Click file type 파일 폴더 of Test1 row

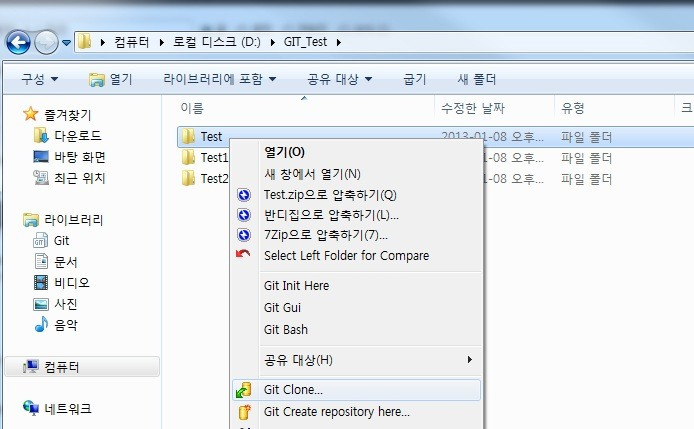[x=586, y=158]
